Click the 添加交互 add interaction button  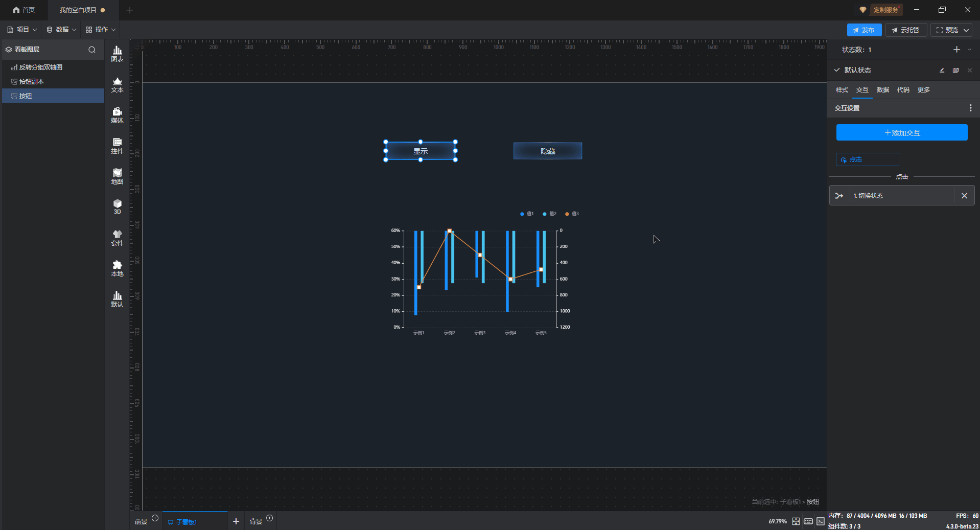tap(902, 133)
